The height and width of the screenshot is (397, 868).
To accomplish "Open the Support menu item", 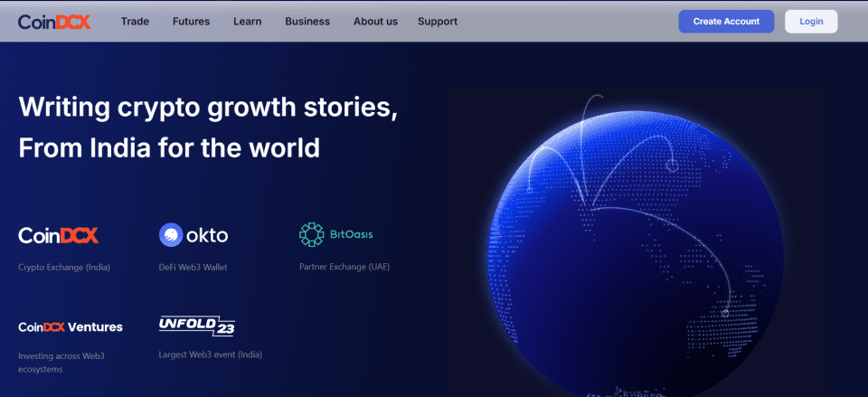I will [x=438, y=22].
